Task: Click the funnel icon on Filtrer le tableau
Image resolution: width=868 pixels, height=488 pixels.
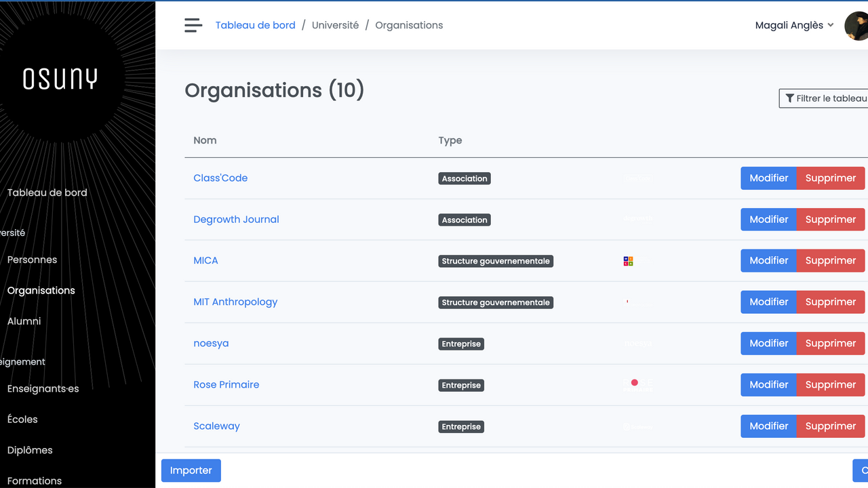Action: pyautogui.click(x=789, y=98)
